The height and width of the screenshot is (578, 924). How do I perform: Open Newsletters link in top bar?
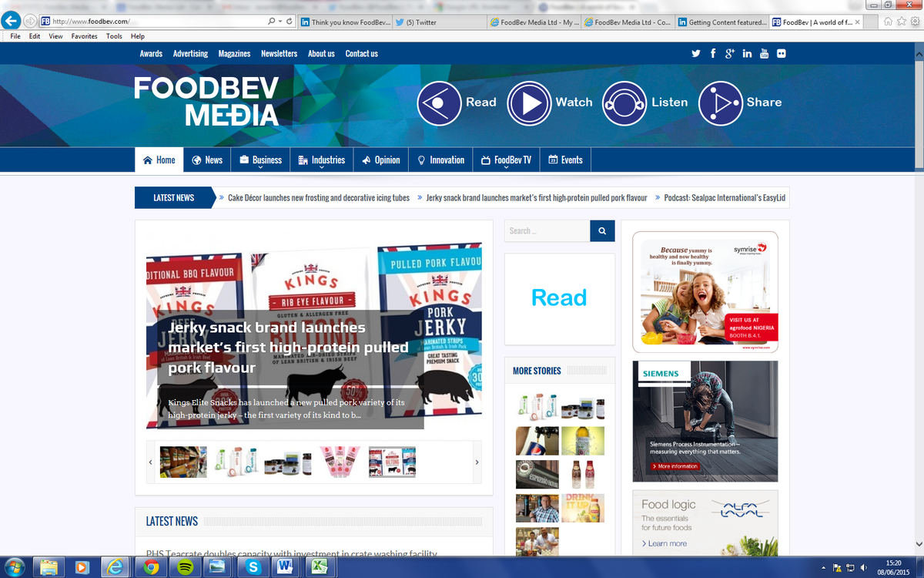279,53
